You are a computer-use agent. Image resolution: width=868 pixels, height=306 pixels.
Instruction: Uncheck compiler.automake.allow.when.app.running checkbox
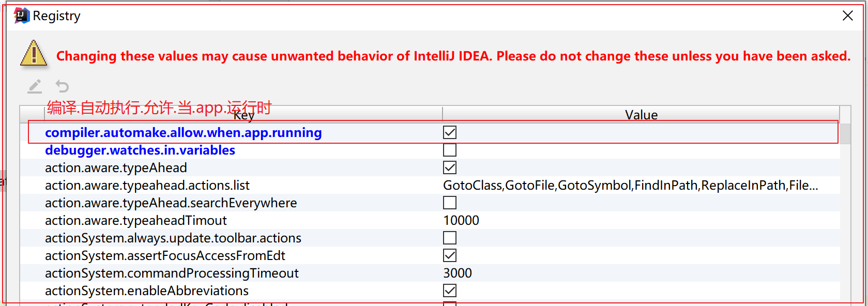pos(450,133)
